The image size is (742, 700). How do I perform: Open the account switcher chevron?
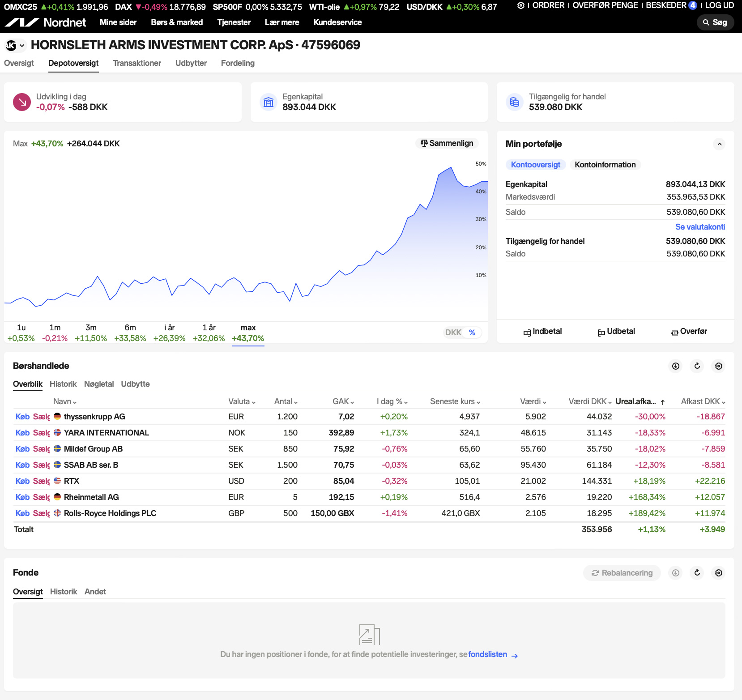(x=22, y=45)
